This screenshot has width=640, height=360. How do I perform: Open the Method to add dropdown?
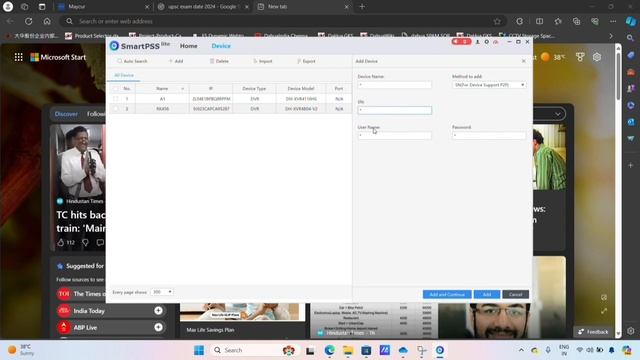tap(489, 85)
